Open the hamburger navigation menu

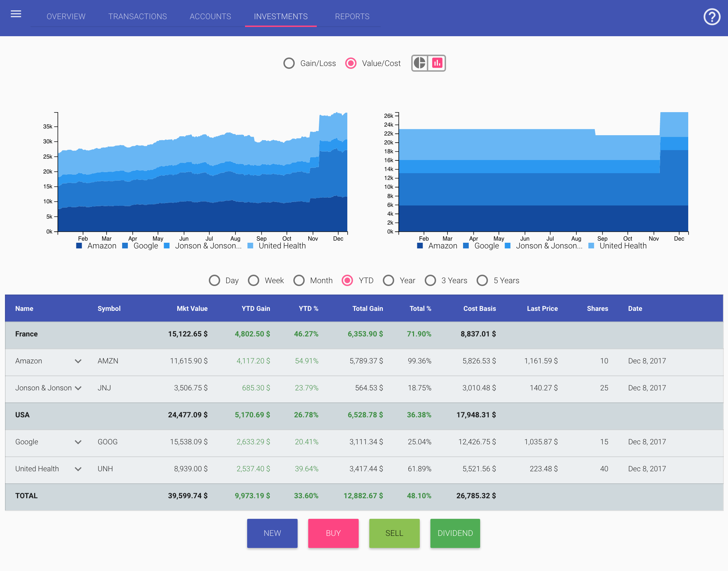pyautogui.click(x=16, y=13)
